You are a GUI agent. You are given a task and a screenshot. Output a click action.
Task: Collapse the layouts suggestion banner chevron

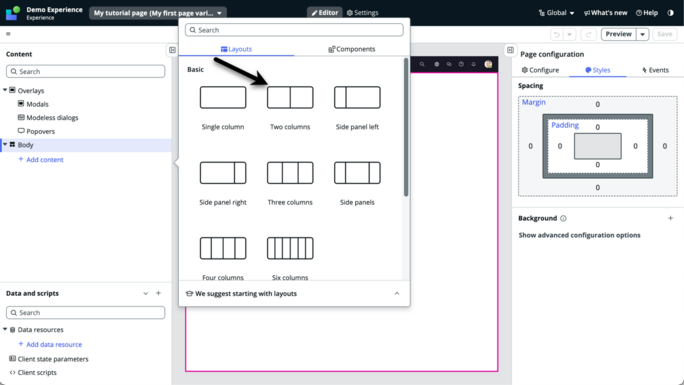pos(397,293)
